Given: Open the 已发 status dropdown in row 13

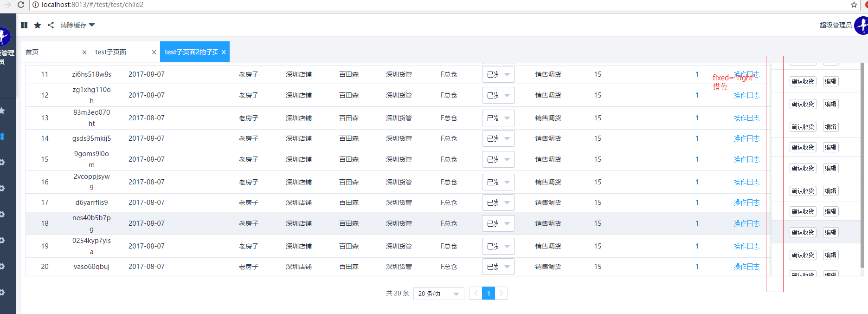Looking at the screenshot, I should coord(498,118).
